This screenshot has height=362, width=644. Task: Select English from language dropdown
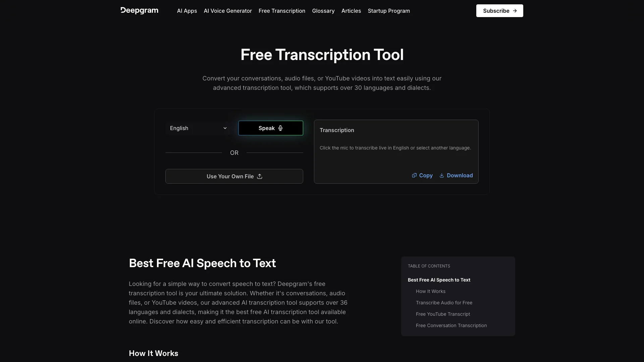point(198,128)
